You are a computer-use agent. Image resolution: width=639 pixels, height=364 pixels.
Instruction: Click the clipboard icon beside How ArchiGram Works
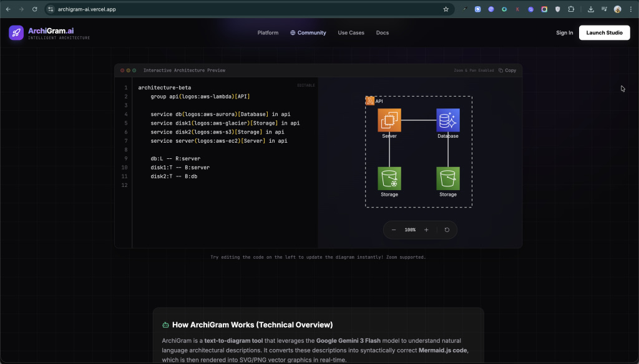pyautogui.click(x=165, y=325)
